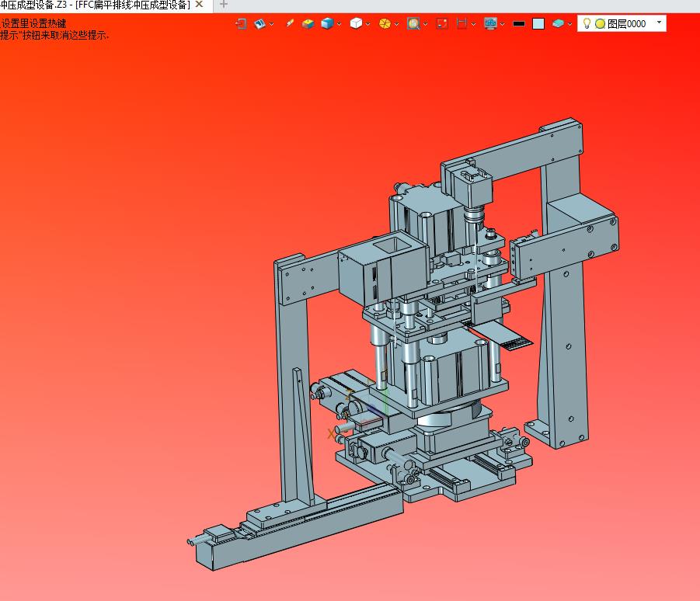
Task: Click the blue shaded cube icon
Action: pyautogui.click(x=327, y=23)
